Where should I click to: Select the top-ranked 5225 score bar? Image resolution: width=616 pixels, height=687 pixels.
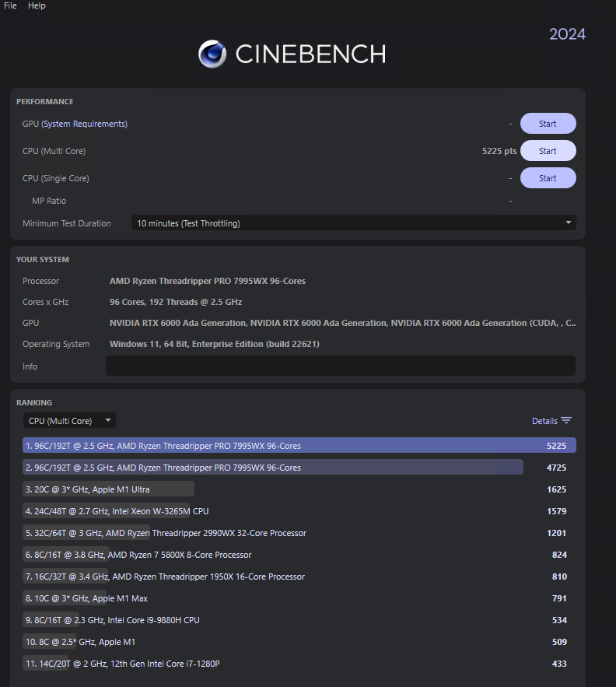(x=299, y=446)
